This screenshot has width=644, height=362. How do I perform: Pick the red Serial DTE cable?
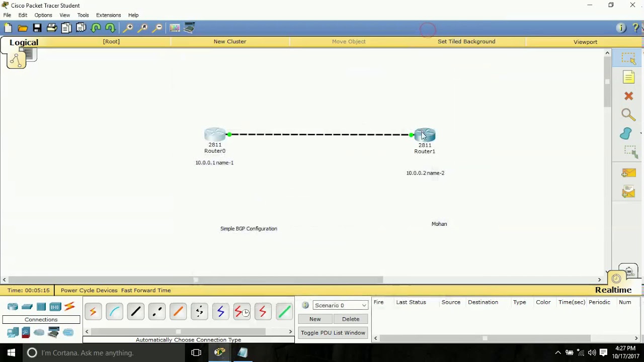[x=263, y=312]
